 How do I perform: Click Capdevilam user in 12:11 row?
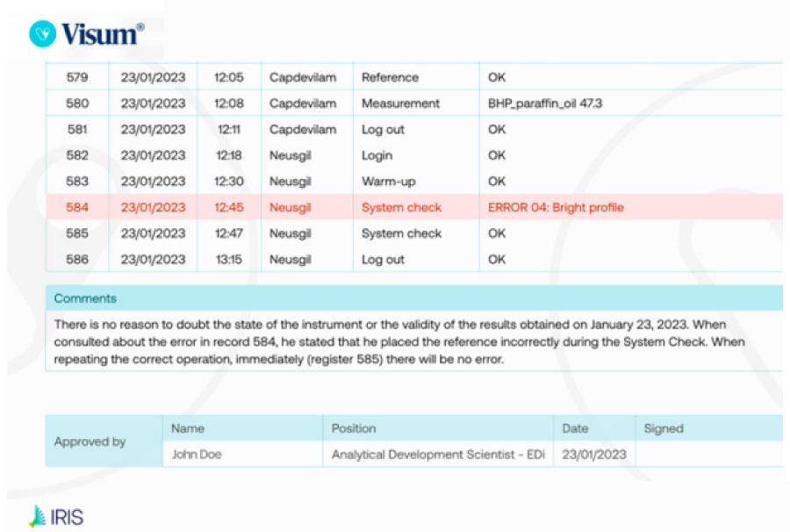tap(303, 129)
